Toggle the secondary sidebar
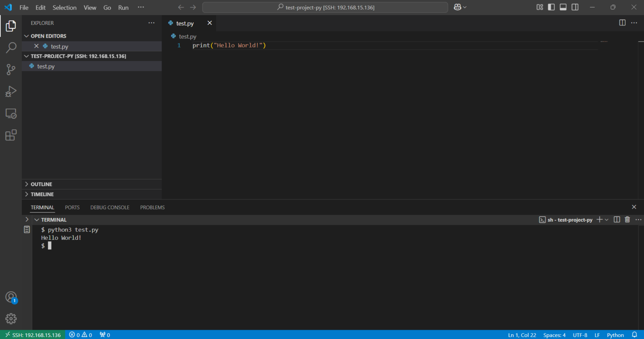This screenshot has width=644, height=339. click(574, 7)
